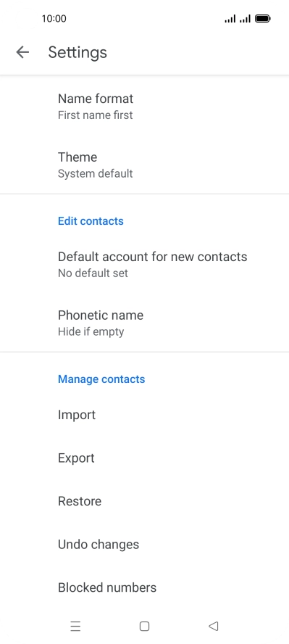Image resolution: width=289 pixels, height=644 pixels.
Task: Tap the Manage contacts section header
Action: point(101,379)
